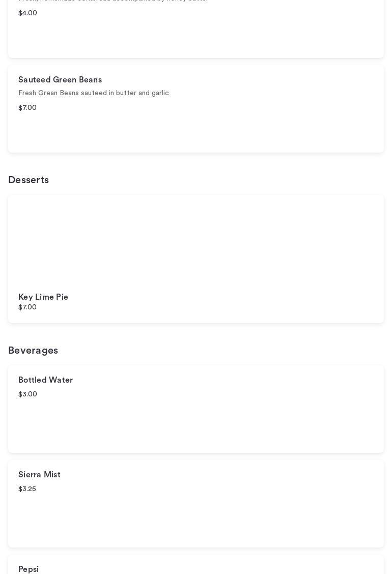Open the Bottled Water item title

[x=46, y=380]
